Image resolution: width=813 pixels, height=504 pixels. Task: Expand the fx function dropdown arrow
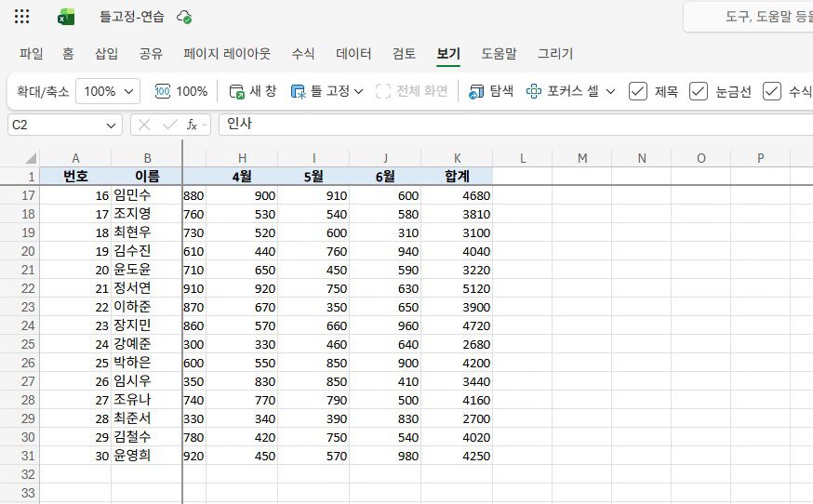(205, 126)
